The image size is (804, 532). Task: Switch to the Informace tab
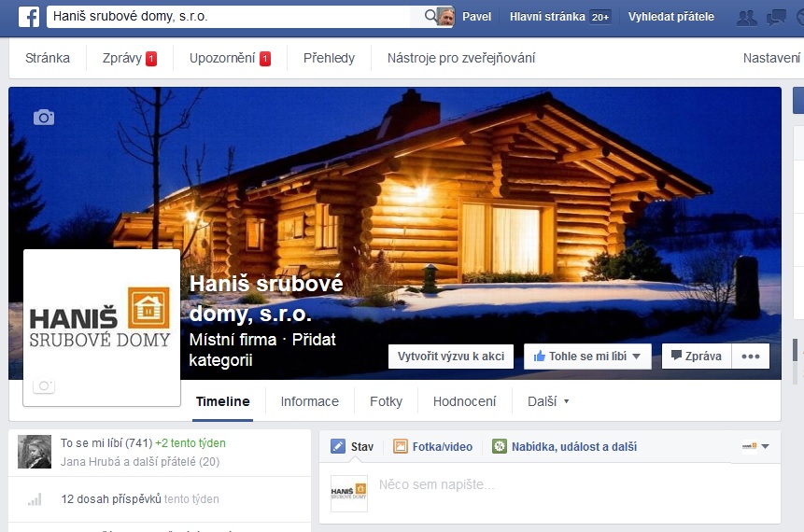coord(310,401)
